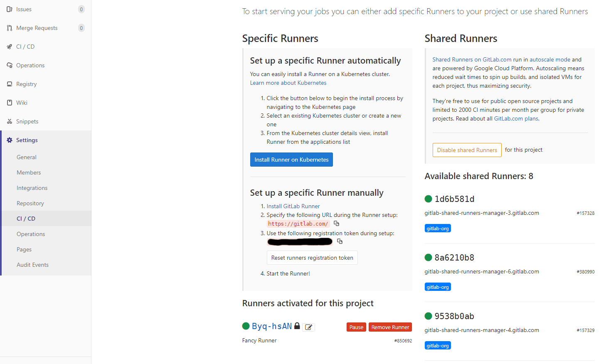Open the General settings page
Screen dimensions: 601x364
(26, 157)
